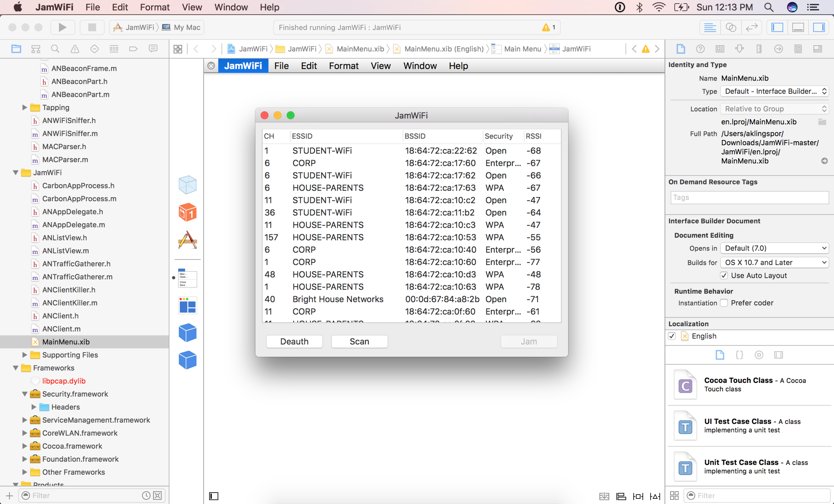
Task: Select the Main Menu object in dock
Action: pyautogui.click(x=187, y=278)
